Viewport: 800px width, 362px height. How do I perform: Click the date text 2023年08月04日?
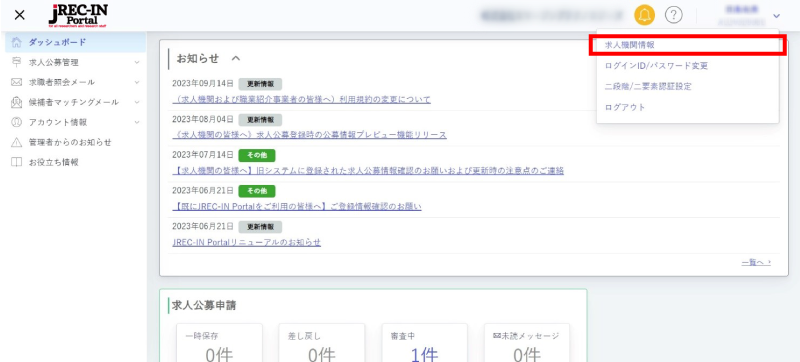pos(203,120)
